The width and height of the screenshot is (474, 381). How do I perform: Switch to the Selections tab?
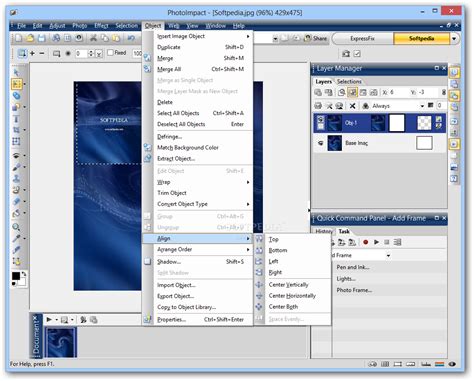tap(349, 81)
